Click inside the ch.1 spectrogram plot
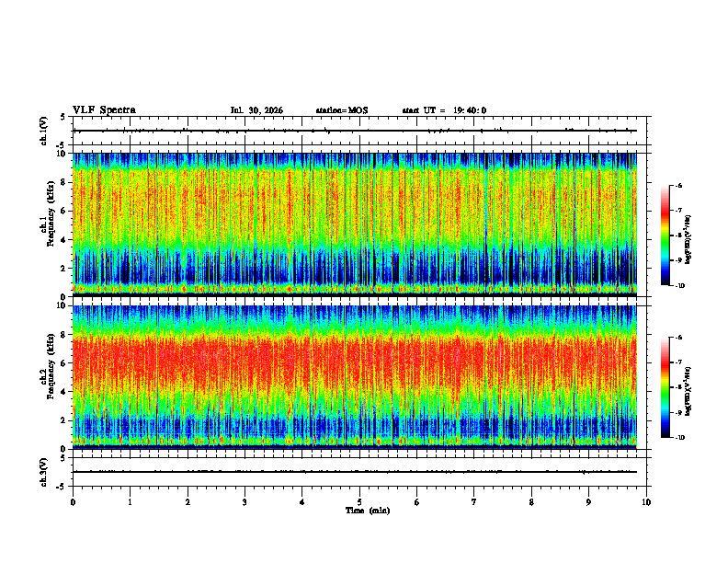 354,224
